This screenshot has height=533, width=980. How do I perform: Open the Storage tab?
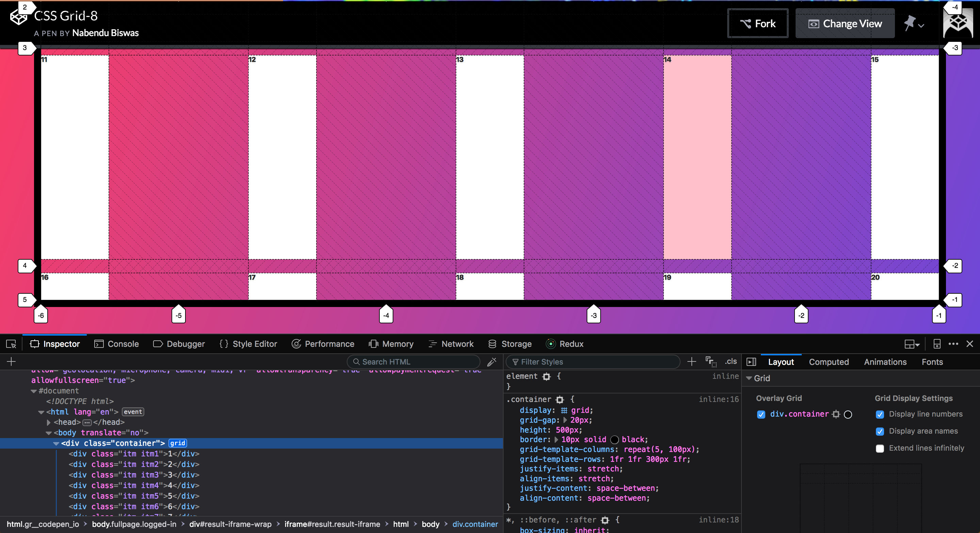click(x=510, y=344)
